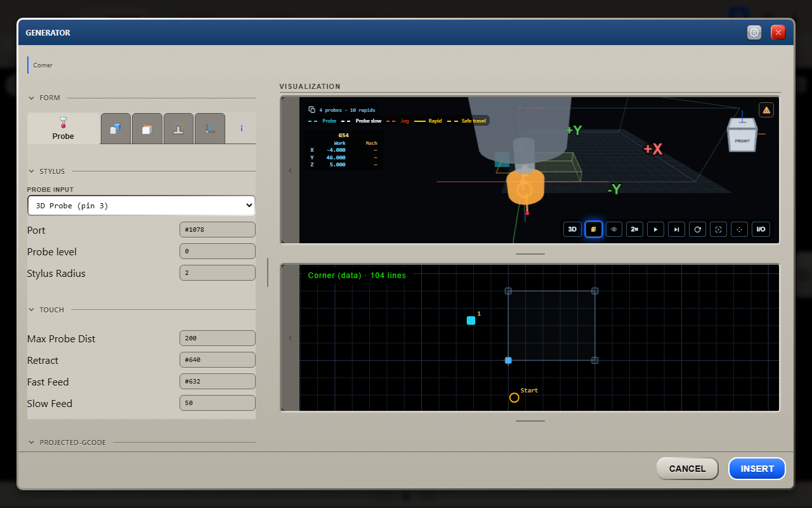
Task: Play the probe simulation
Action: click(656, 229)
